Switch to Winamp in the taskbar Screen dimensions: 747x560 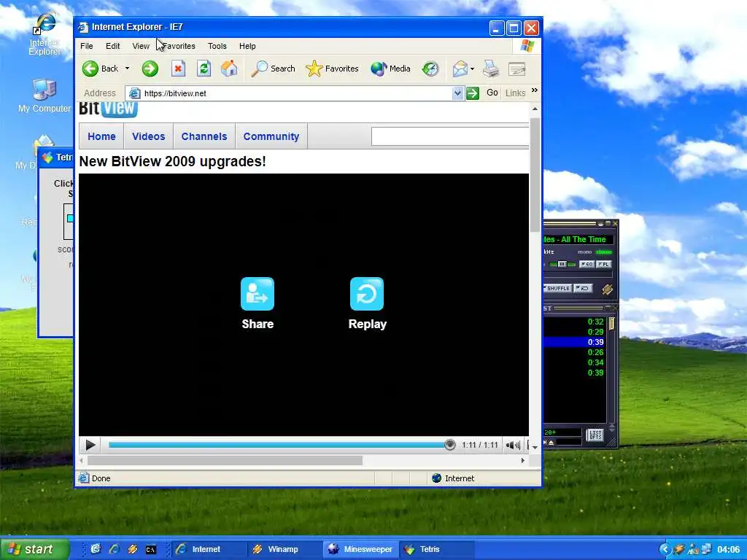coord(284,549)
